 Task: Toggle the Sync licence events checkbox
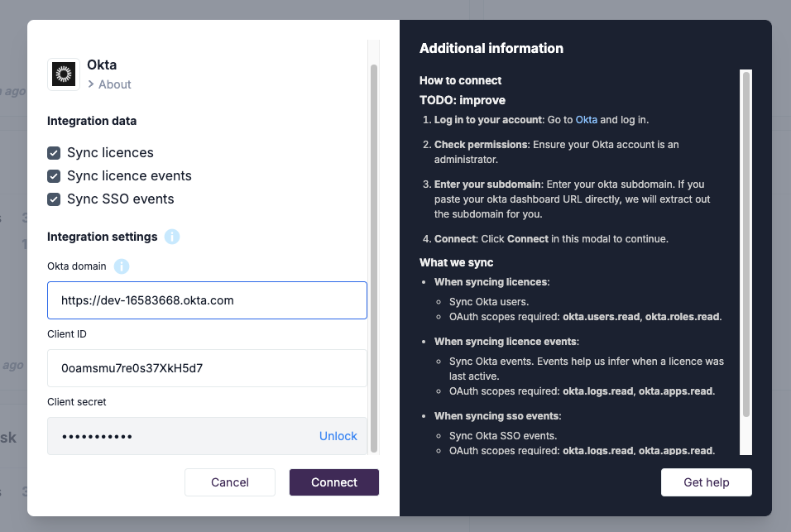click(54, 176)
